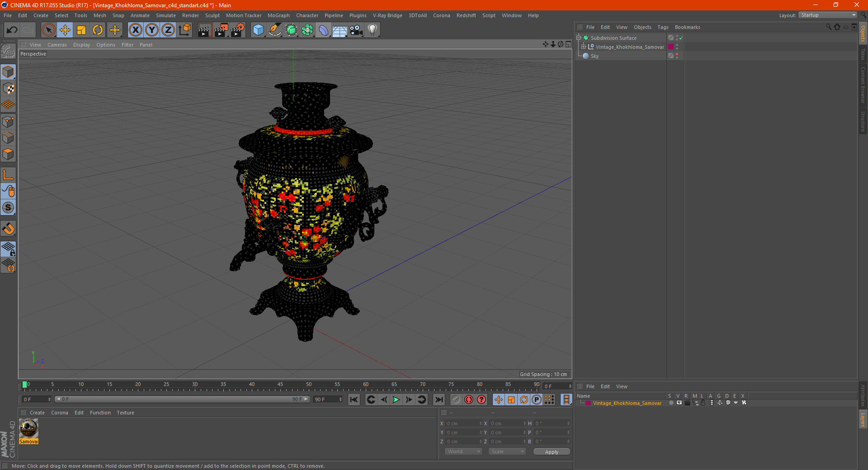The image size is (868, 470).
Task: Open the Array modeling objects icon
Action: (x=307, y=30)
